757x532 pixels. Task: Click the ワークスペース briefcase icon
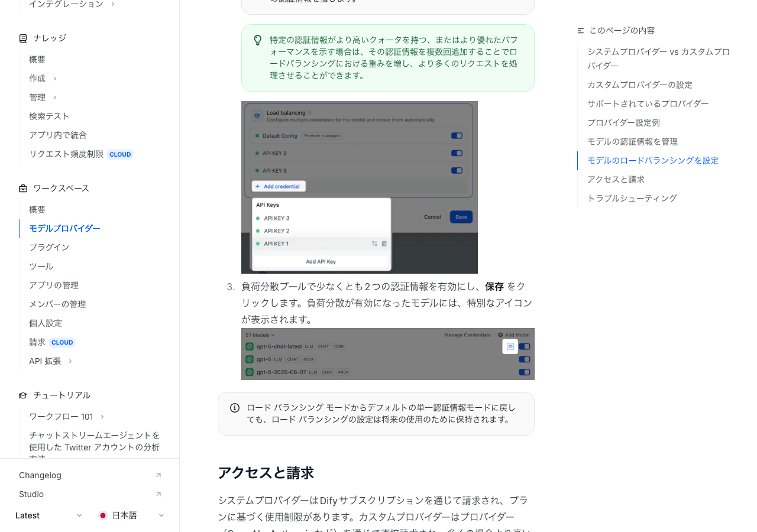click(23, 189)
